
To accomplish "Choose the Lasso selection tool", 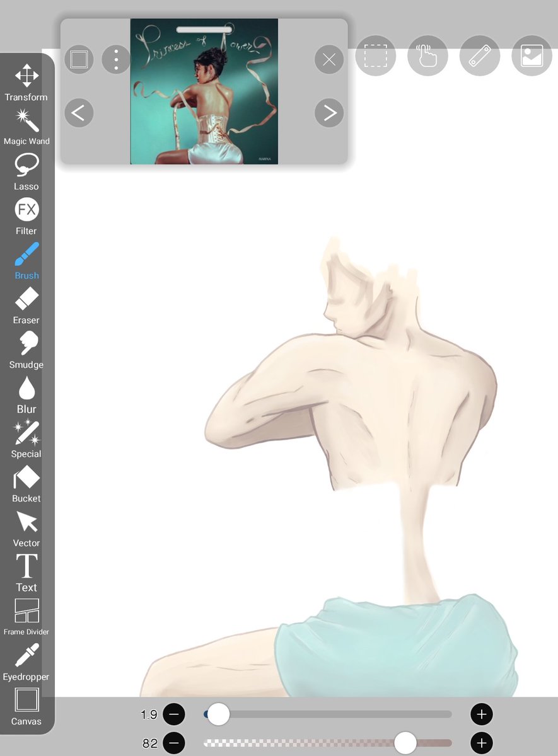I will coord(26,165).
